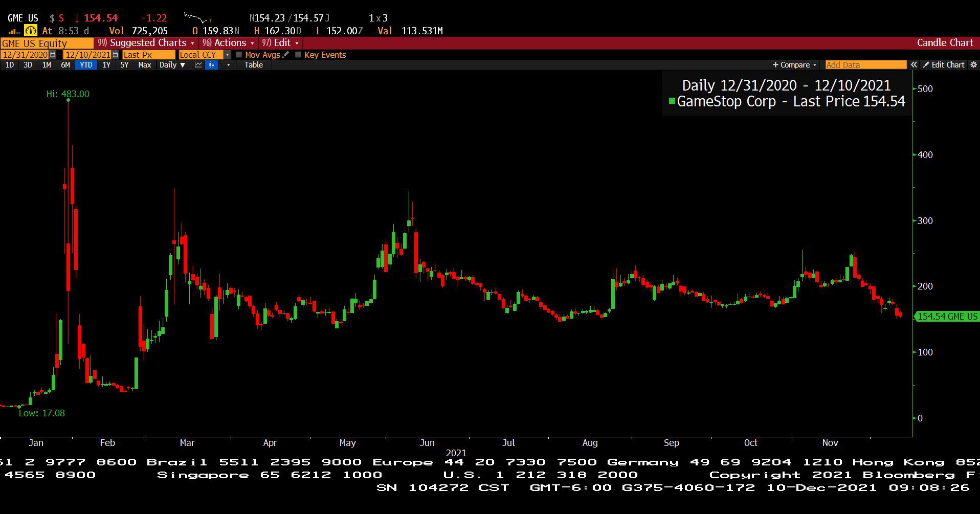Click the low price 152.00 value
Viewport: 980px width, 514px height.
(x=342, y=31)
